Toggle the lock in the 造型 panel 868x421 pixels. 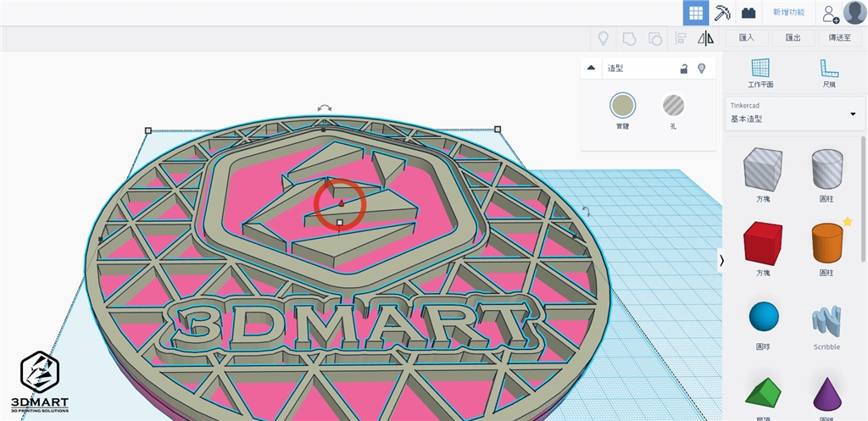point(683,69)
